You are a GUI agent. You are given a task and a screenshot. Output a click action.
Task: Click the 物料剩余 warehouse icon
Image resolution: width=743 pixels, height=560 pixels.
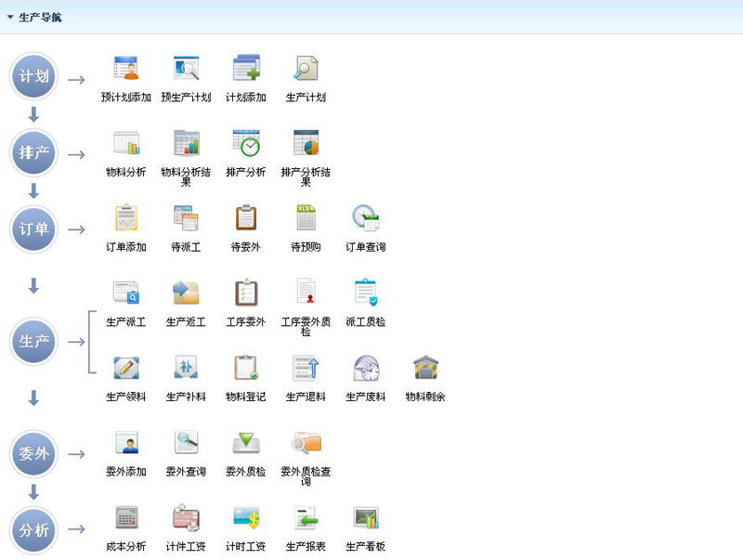[425, 368]
